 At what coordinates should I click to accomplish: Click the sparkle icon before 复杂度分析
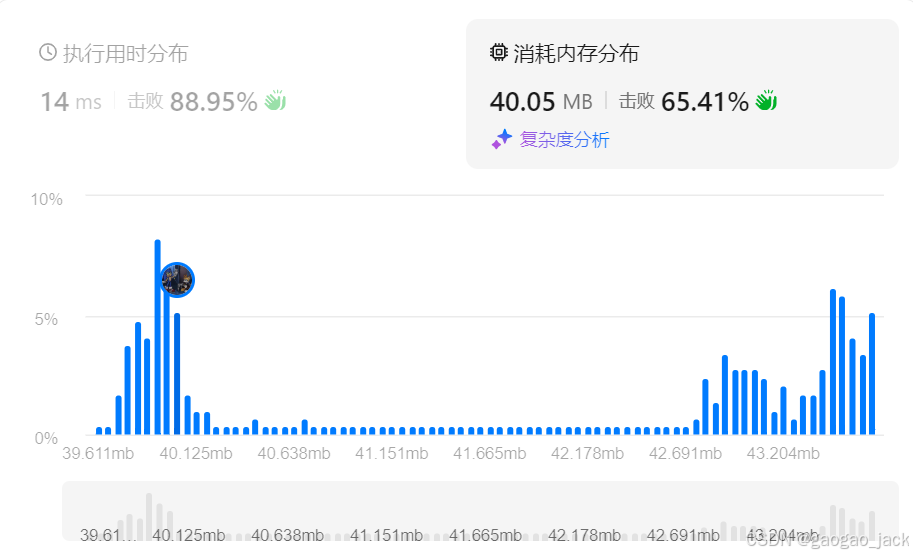[501, 139]
